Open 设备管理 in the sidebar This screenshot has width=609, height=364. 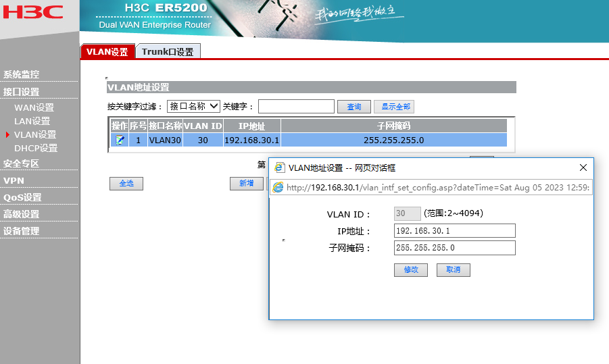(x=22, y=231)
